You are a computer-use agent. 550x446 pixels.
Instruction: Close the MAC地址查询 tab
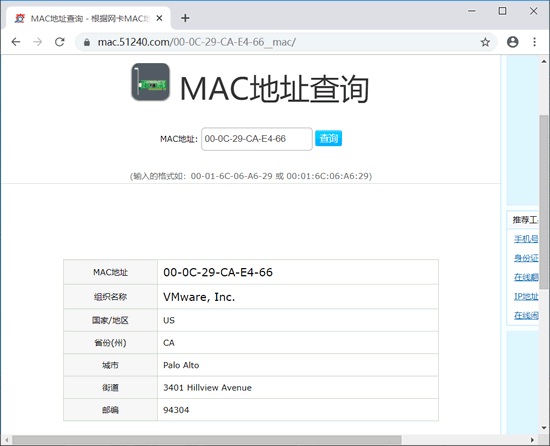pyautogui.click(x=159, y=18)
